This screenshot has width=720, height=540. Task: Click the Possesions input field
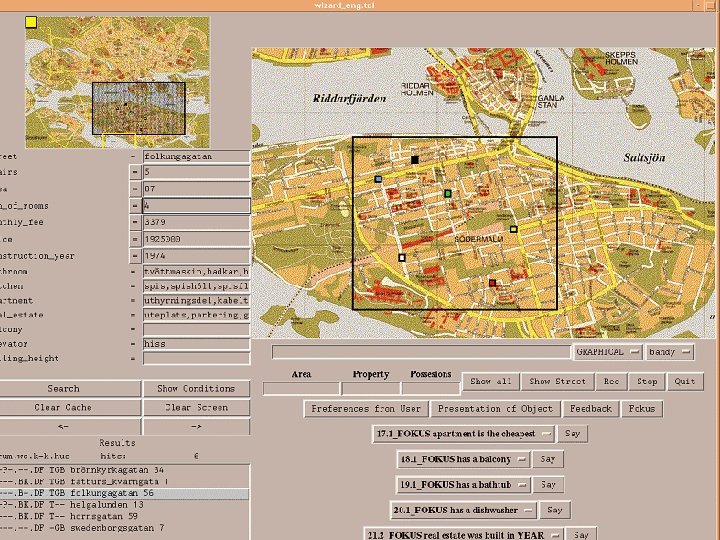click(431, 388)
